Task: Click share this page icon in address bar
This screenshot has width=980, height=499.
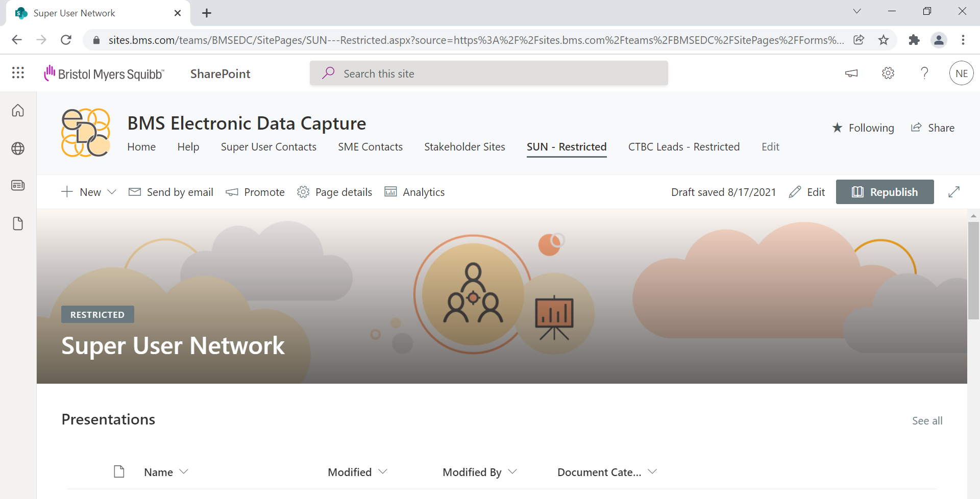Action: 859,40
